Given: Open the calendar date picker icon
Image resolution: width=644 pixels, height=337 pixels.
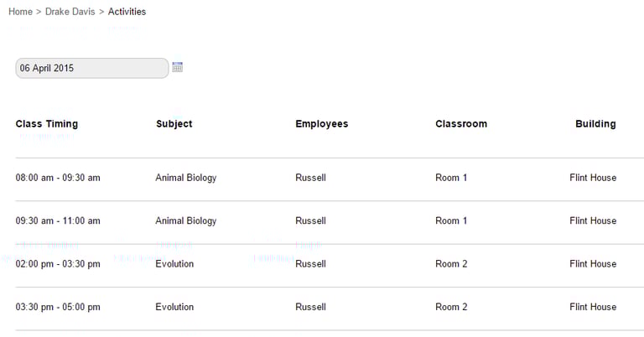Looking at the screenshot, I should 177,67.
